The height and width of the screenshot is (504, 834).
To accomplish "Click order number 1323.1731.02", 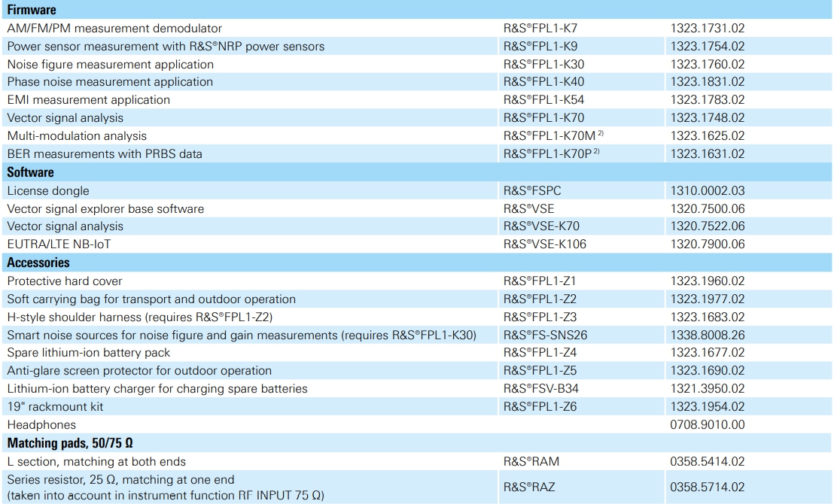I will click(x=708, y=28).
